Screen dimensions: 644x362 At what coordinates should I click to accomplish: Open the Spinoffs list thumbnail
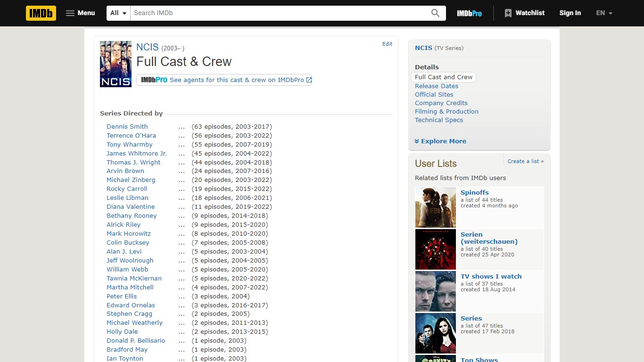pyautogui.click(x=435, y=207)
